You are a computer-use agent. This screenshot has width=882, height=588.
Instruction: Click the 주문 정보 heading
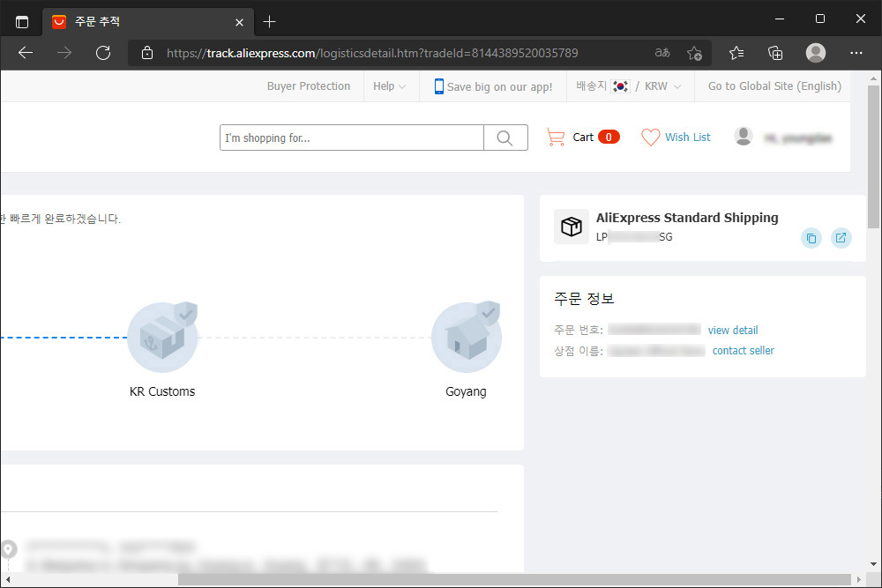pos(584,299)
